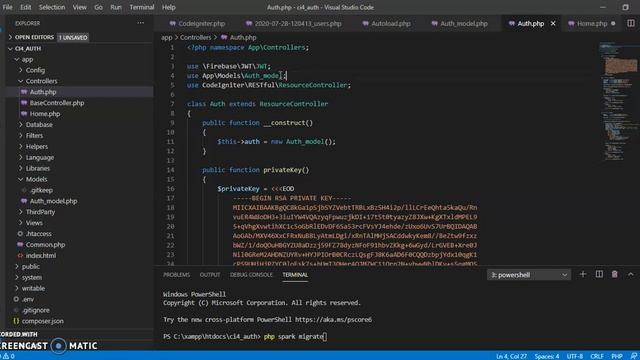This screenshot has width=640, height=360.
Task: Open Home.php in the Explorer tree
Action: click(45, 114)
